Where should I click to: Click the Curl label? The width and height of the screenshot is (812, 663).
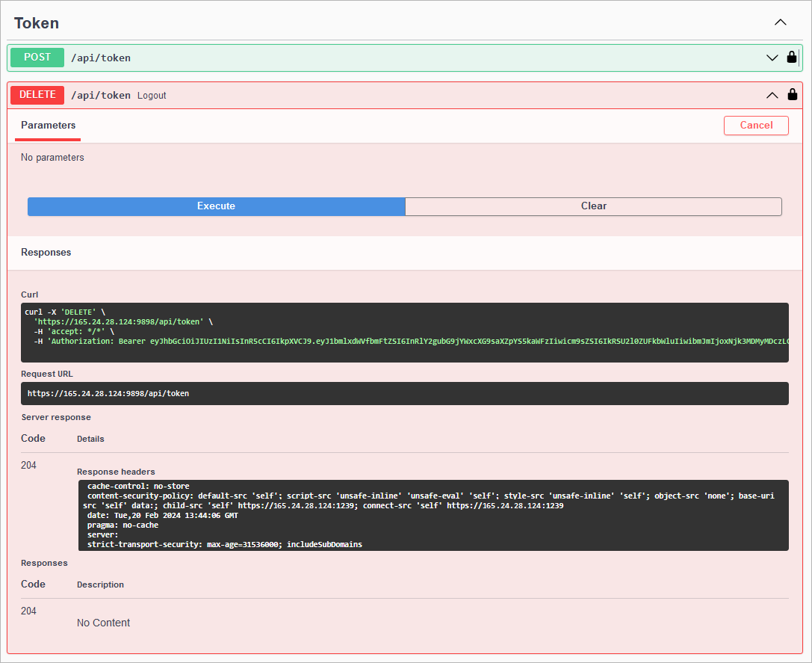coord(30,295)
